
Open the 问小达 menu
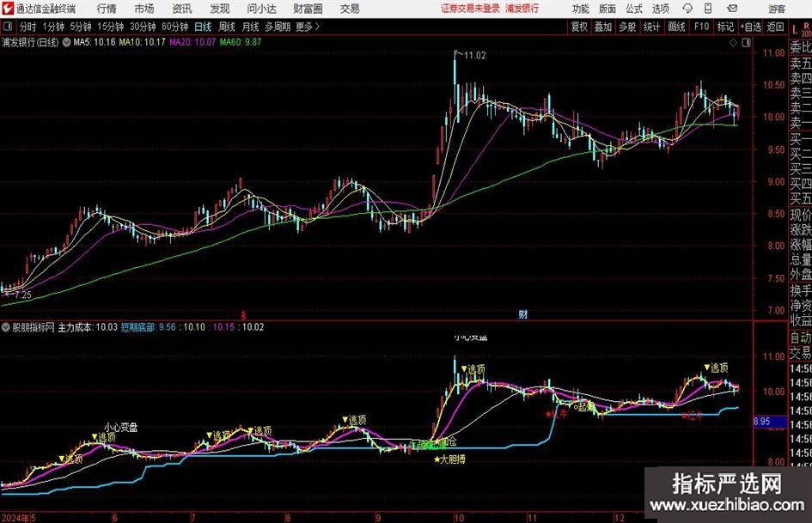pos(261,9)
